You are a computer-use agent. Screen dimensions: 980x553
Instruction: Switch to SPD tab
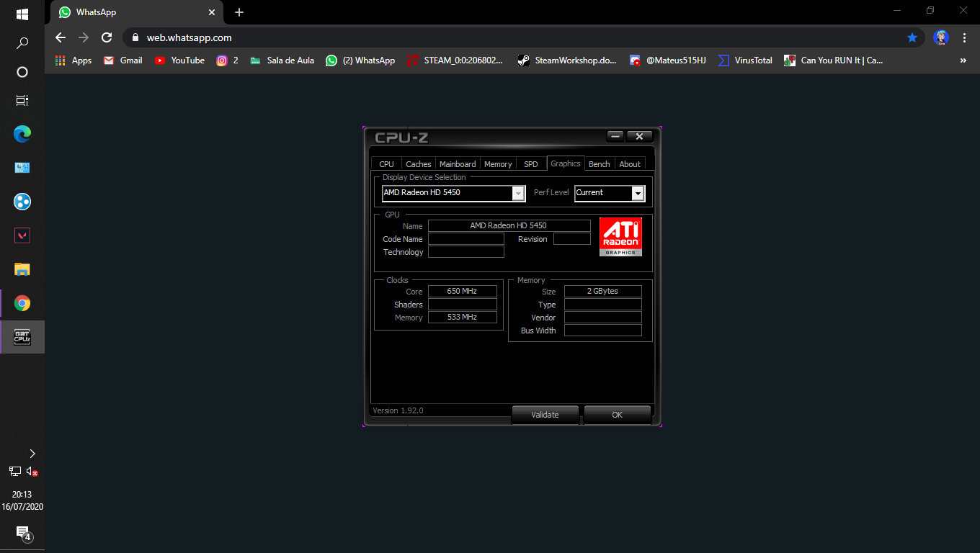[x=531, y=164]
